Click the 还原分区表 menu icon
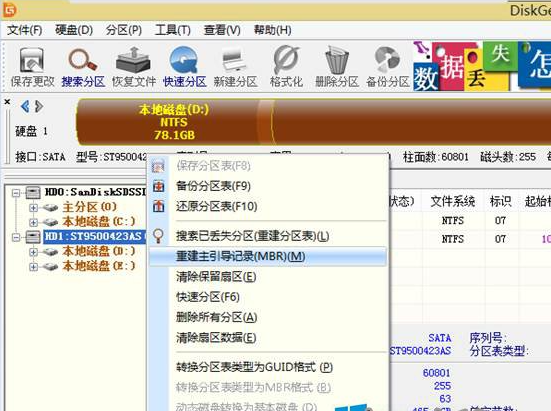 (x=158, y=206)
